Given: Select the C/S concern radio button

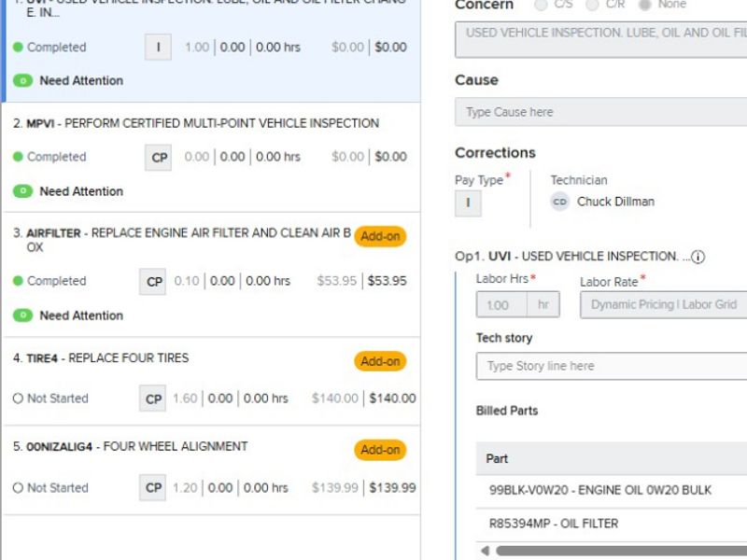Looking at the screenshot, I should click(x=542, y=6).
